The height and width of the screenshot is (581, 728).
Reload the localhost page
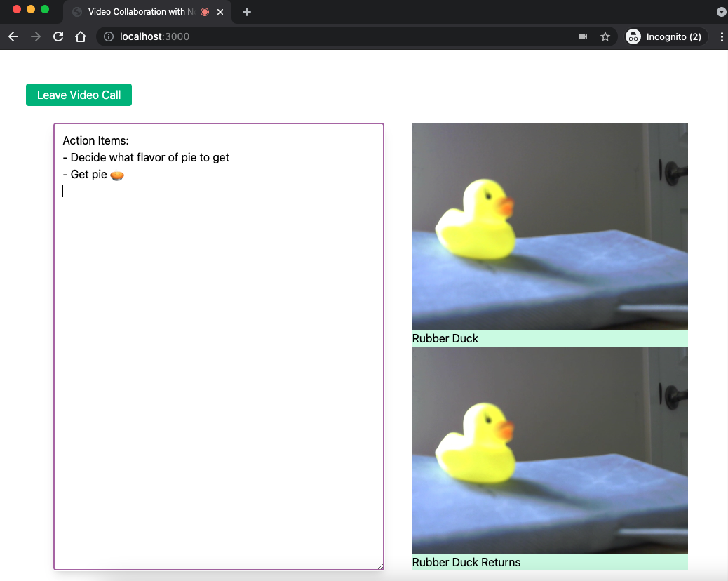coord(58,36)
